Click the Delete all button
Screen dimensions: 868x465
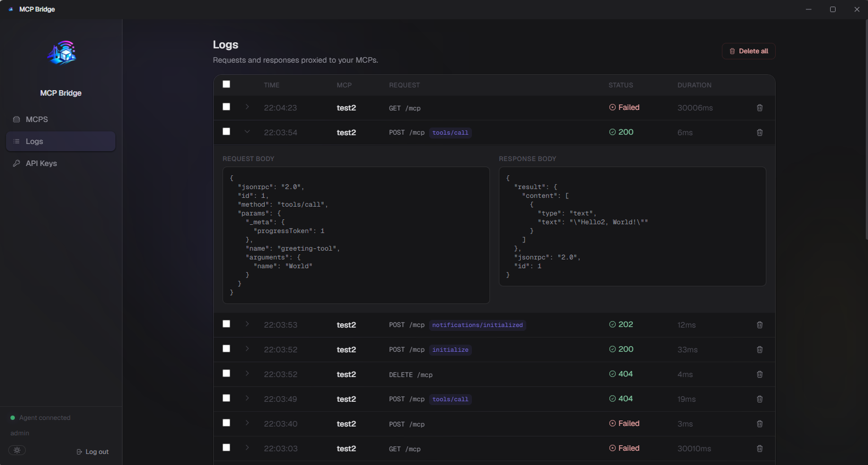coord(748,51)
